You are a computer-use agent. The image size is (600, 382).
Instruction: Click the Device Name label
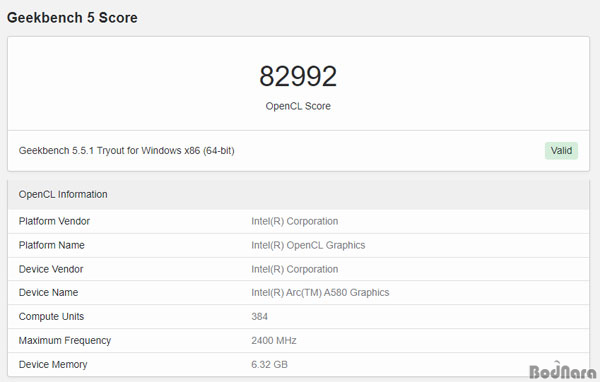pos(48,292)
